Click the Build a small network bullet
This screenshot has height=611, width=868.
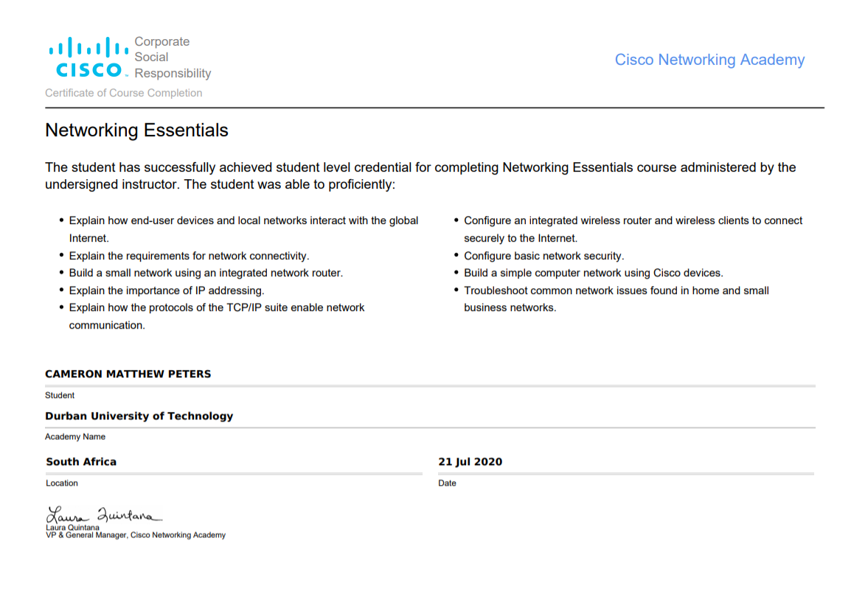pos(205,273)
